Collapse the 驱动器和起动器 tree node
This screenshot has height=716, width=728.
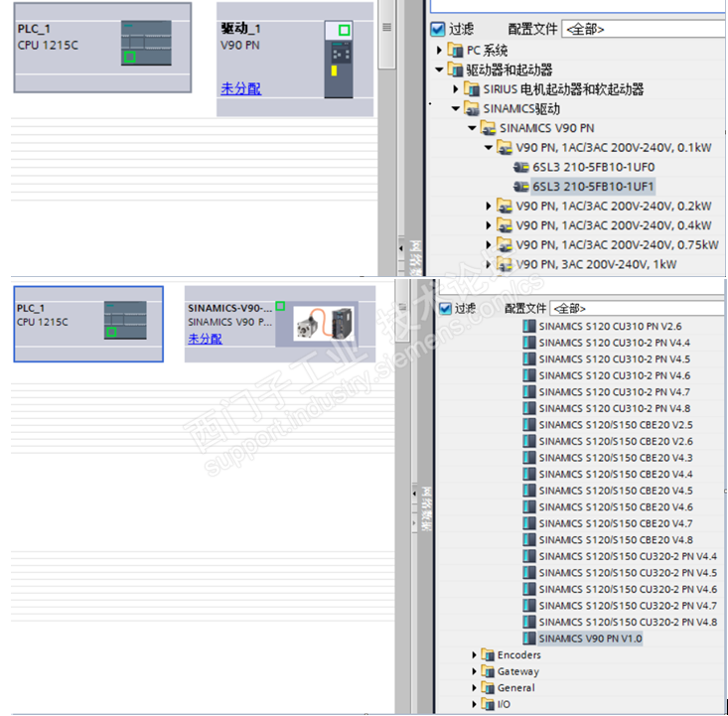[x=439, y=70]
